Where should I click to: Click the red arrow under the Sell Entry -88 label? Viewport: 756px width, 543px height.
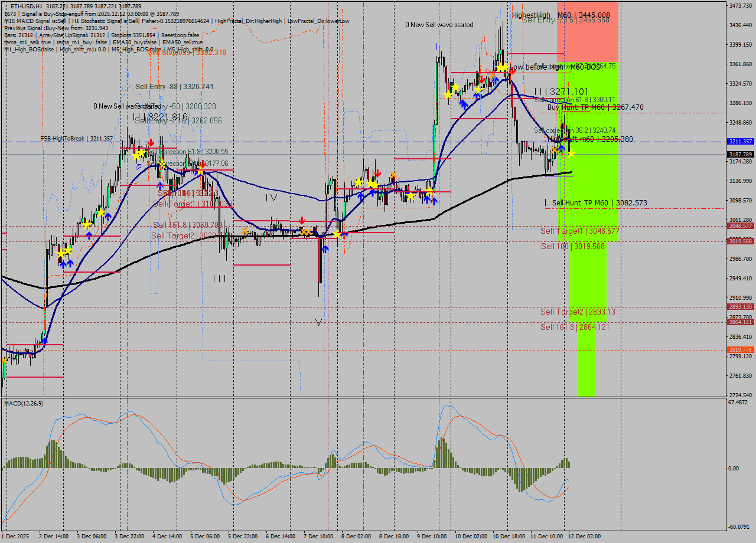tap(152, 142)
